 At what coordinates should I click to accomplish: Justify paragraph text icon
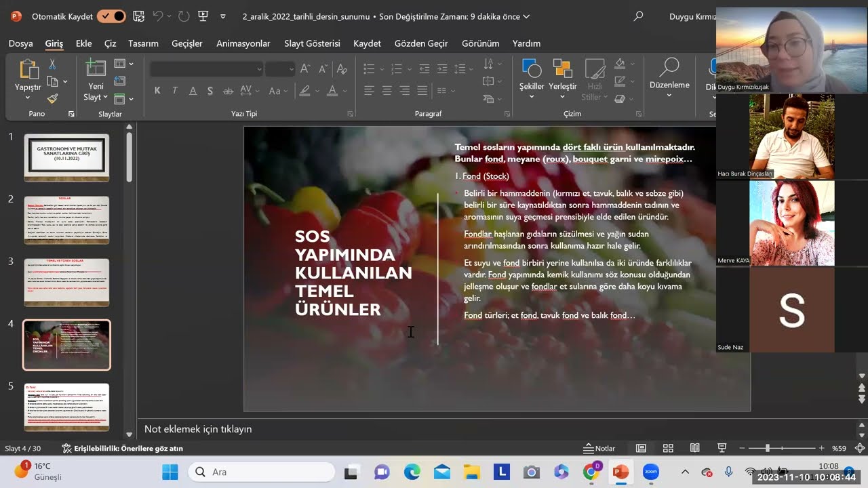422,91
